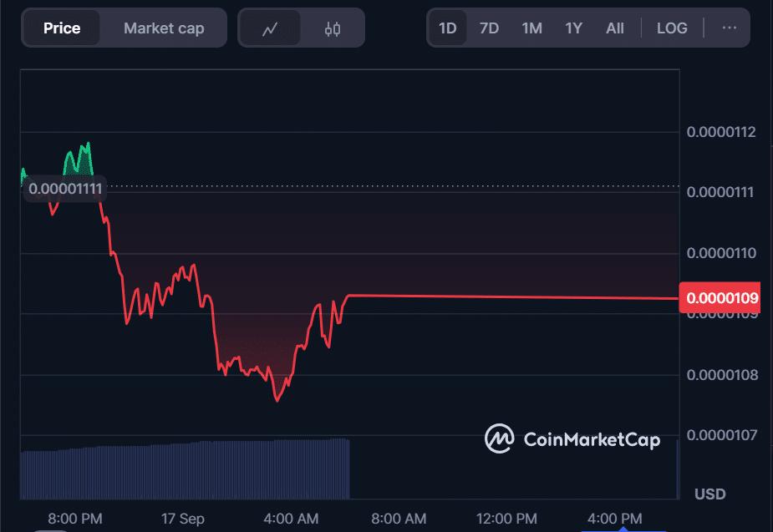Click the CoinMarketCap logo watermark
Image resolution: width=773 pixels, height=532 pixels.
(572, 438)
